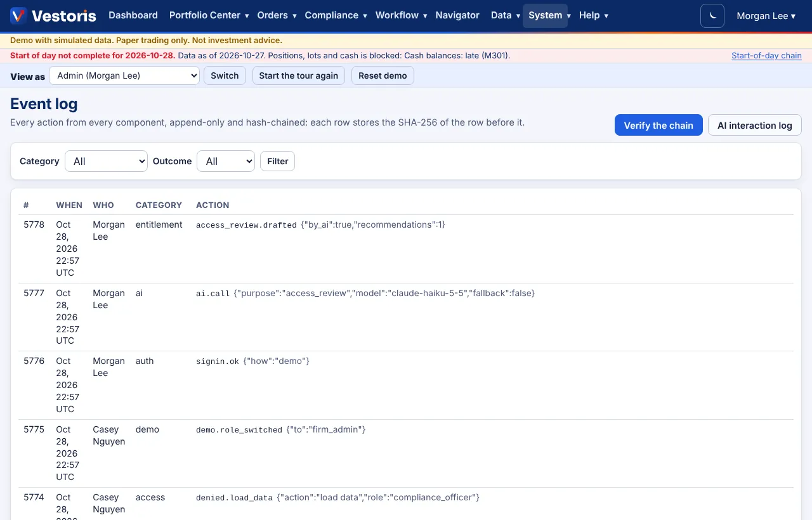
Task: Toggle dark mode with moon icon
Action: coord(712,15)
